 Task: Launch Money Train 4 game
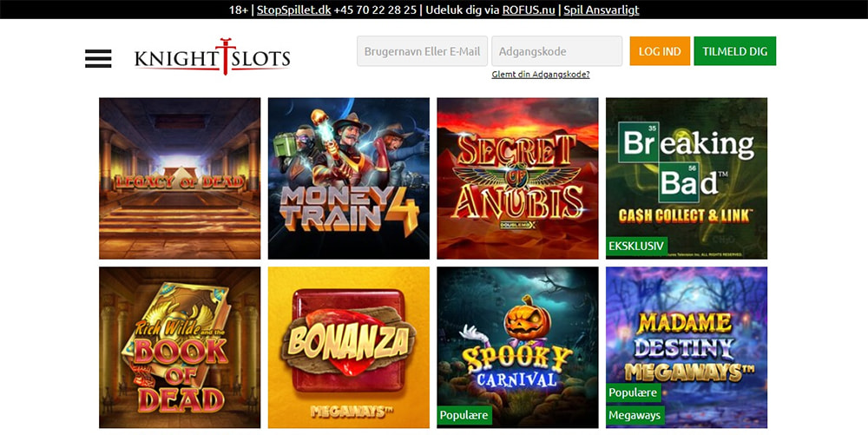349,178
